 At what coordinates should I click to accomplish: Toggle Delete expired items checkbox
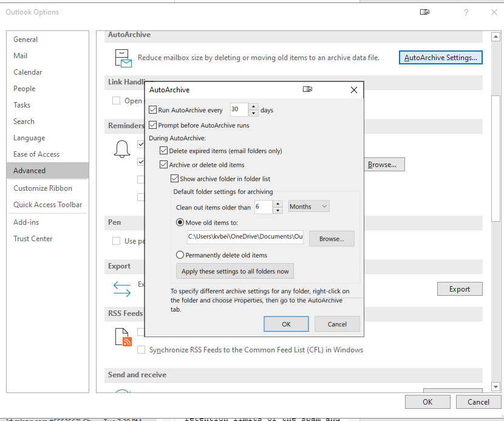point(163,151)
